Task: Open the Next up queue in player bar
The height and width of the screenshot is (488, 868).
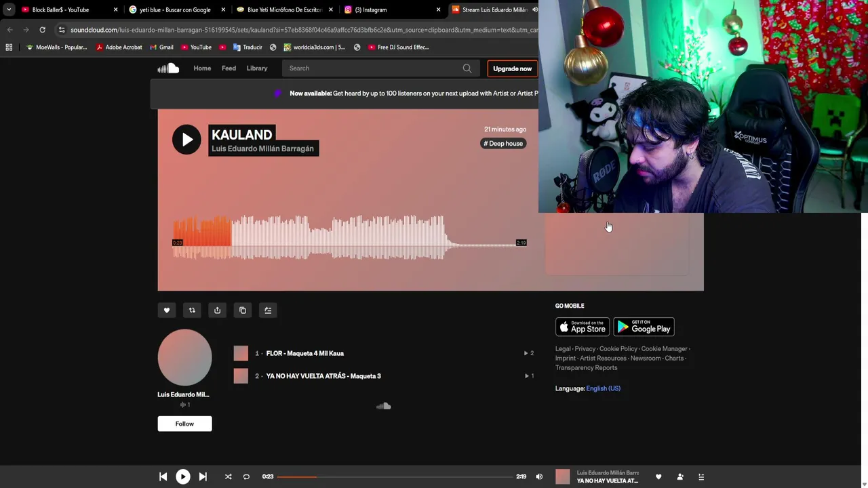Action: tap(701, 476)
